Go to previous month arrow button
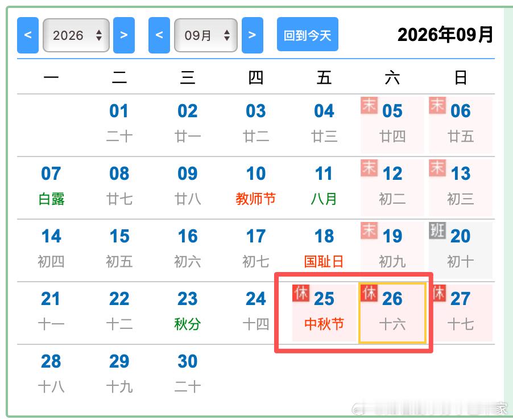Screen dimensions: 513x420 click(159, 35)
